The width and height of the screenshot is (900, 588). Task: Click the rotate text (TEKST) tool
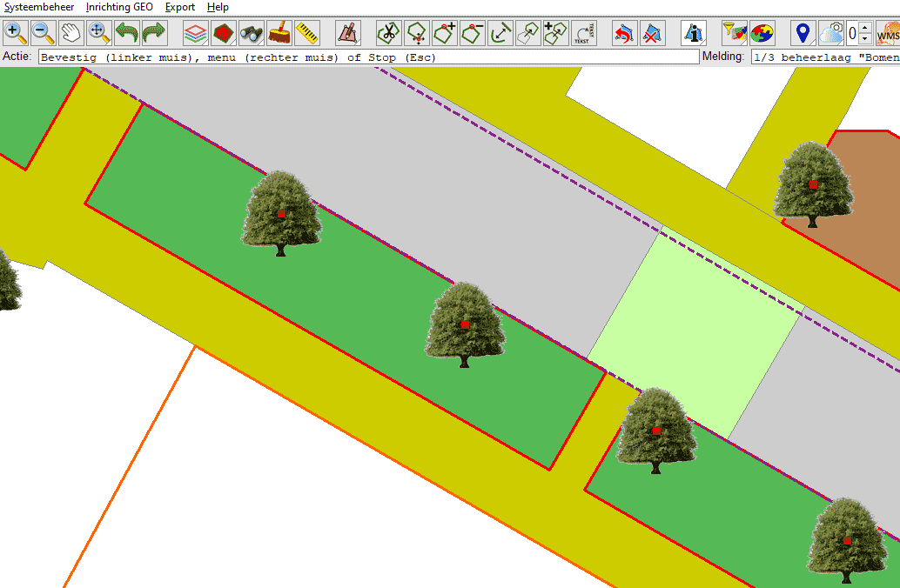[584, 33]
